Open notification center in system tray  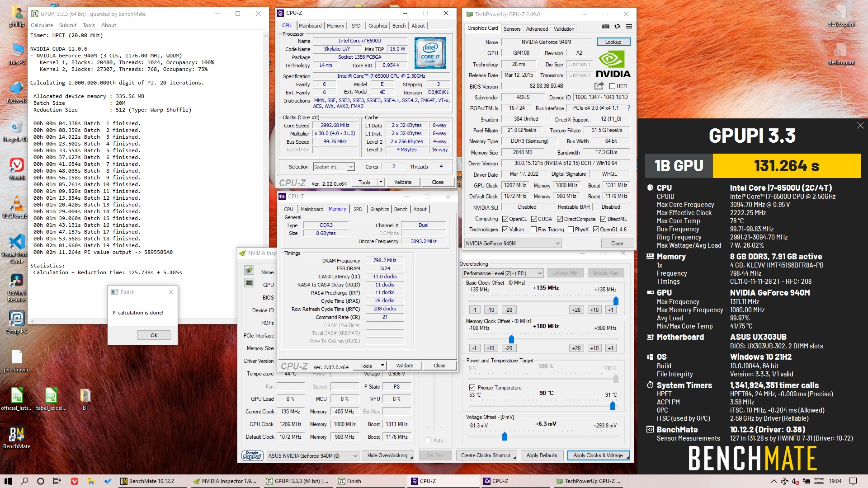coord(853,481)
